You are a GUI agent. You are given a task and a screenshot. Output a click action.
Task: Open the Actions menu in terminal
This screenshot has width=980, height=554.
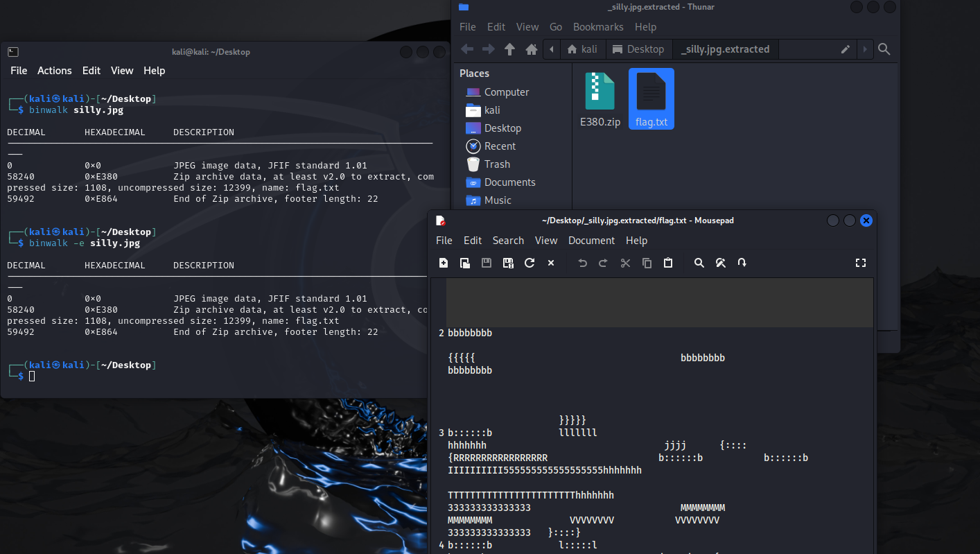(x=55, y=71)
